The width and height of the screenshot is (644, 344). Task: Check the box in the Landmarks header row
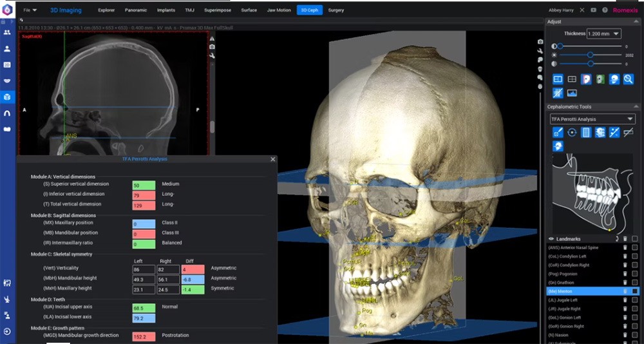pyautogui.click(x=635, y=239)
